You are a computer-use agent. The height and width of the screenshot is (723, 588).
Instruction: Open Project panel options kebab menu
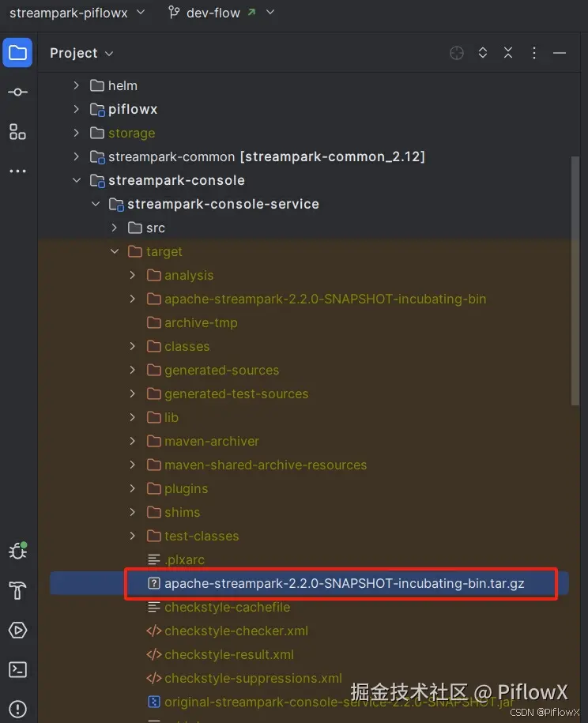534,53
